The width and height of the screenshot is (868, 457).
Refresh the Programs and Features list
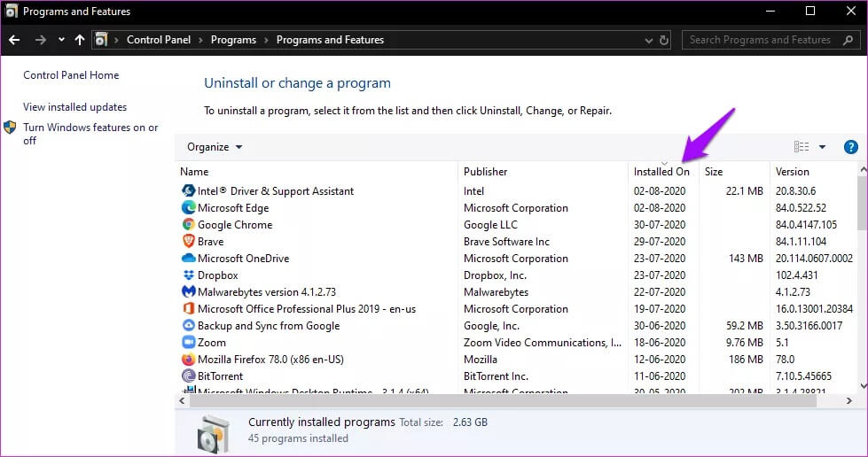tap(664, 40)
